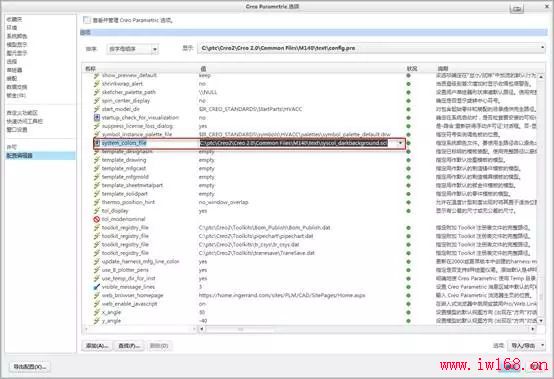Click the red prohibited icon beside tol_modenominal
Image resolution: width=554 pixels, height=379 pixels.
coord(96,219)
